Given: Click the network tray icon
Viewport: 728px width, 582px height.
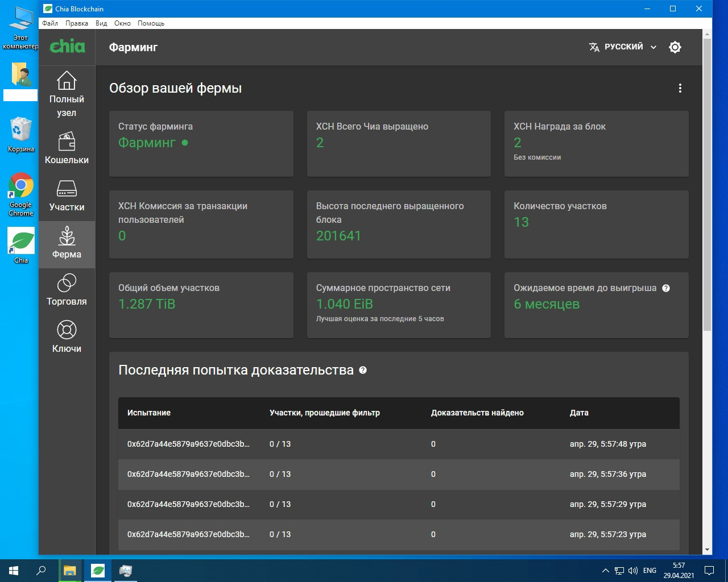Looking at the screenshot, I should click(619, 571).
